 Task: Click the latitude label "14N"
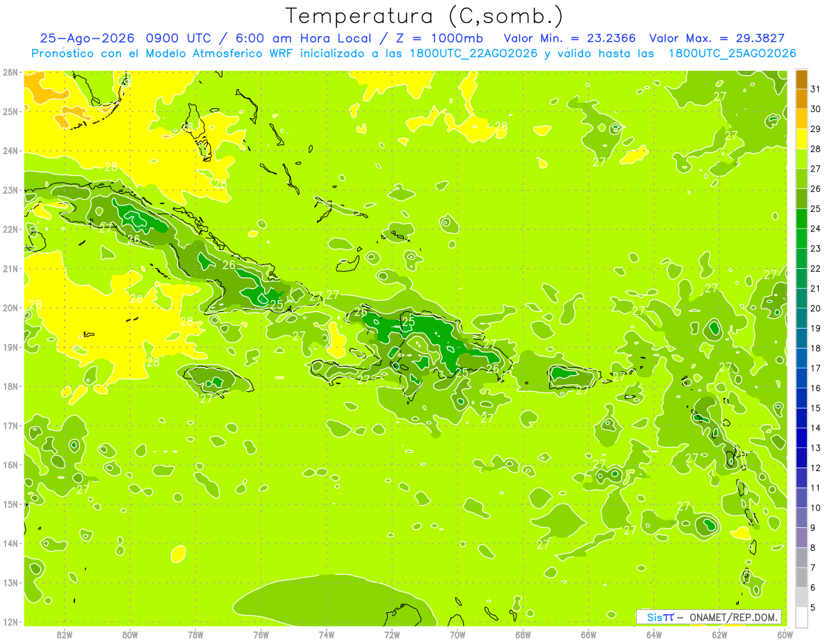(10, 543)
